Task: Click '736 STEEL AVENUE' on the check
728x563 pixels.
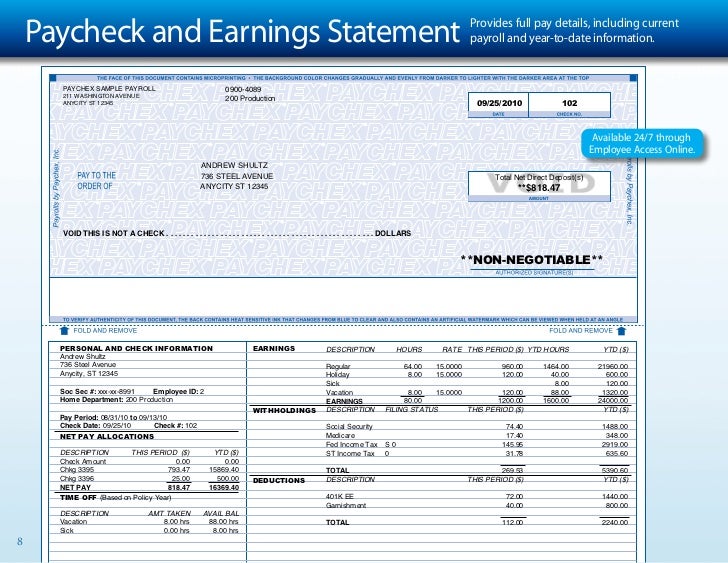Action: pos(237,176)
